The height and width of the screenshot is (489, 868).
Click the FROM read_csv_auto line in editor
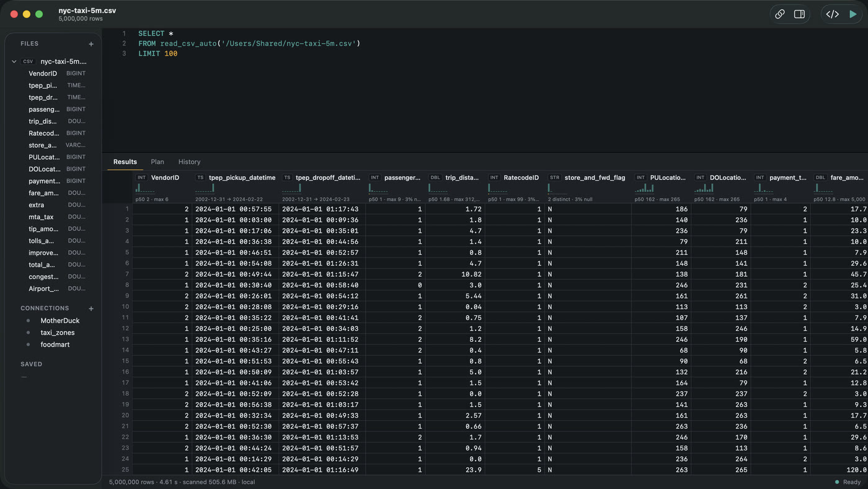[249, 43]
